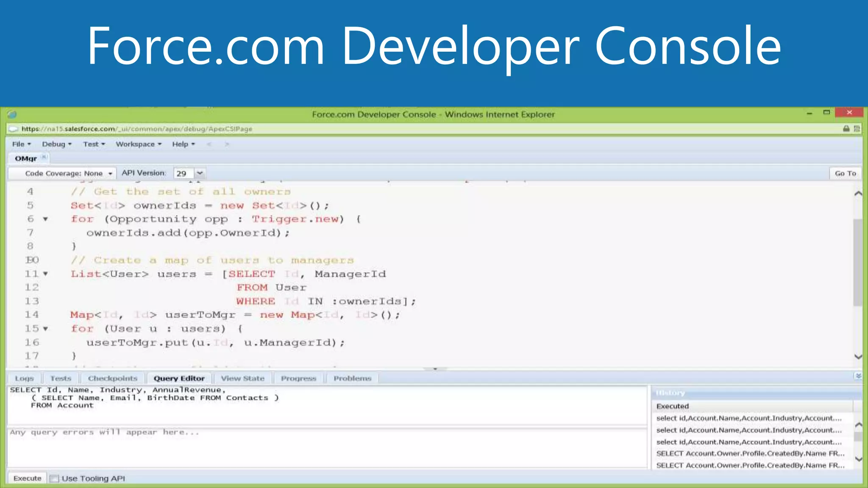This screenshot has width=868, height=488.
Task: Collapse the code fold at line 6
Action: (45, 219)
